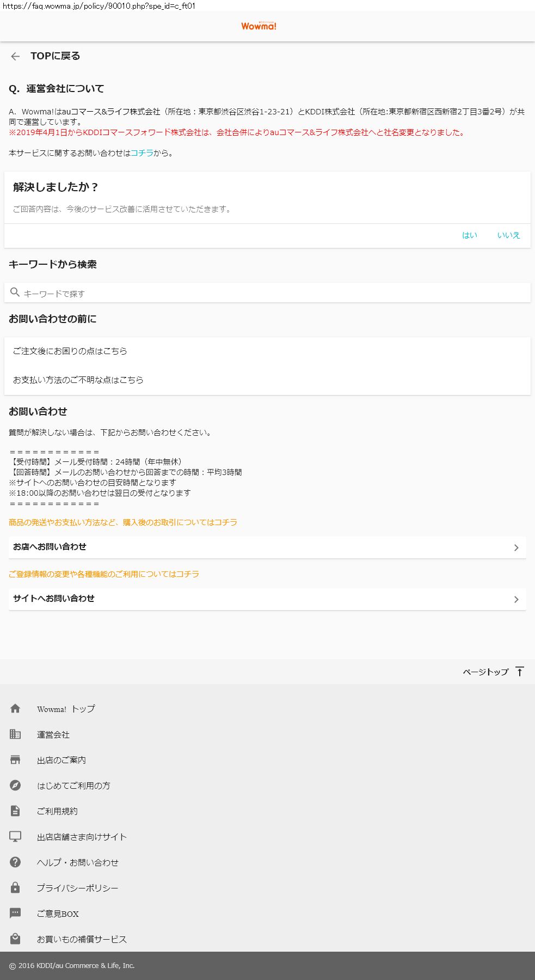The width and height of the screenshot is (535, 980).
Task: Click the Wowma! logo in header
Action: pyautogui.click(x=259, y=26)
